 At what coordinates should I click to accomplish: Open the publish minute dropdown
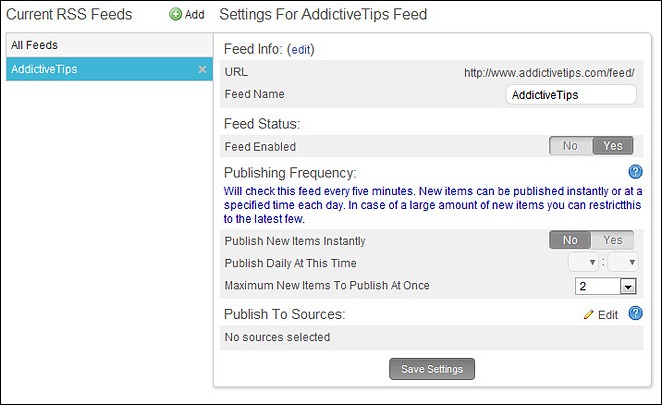(x=623, y=262)
